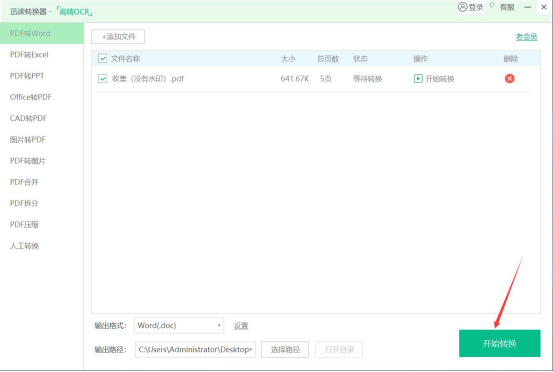Open the 设置 settings link

[241, 325]
